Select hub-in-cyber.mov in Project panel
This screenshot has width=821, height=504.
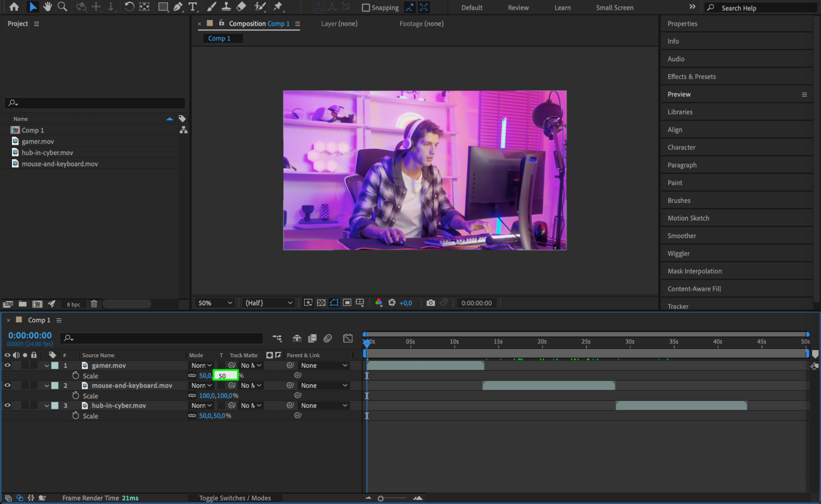click(x=47, y=152)
